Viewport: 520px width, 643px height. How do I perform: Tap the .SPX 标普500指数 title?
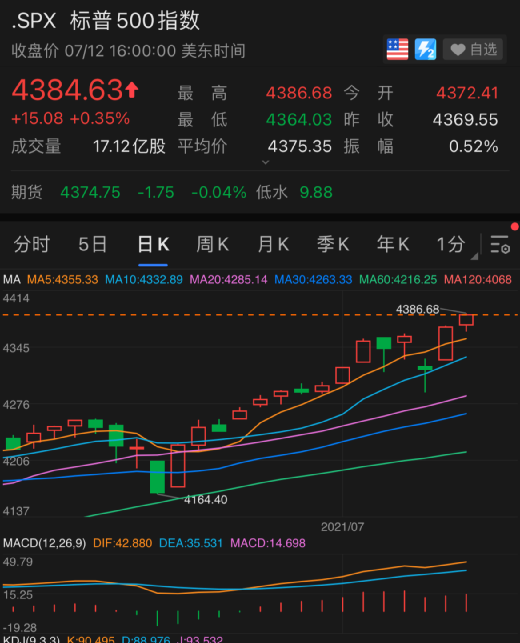coord(106,21)
